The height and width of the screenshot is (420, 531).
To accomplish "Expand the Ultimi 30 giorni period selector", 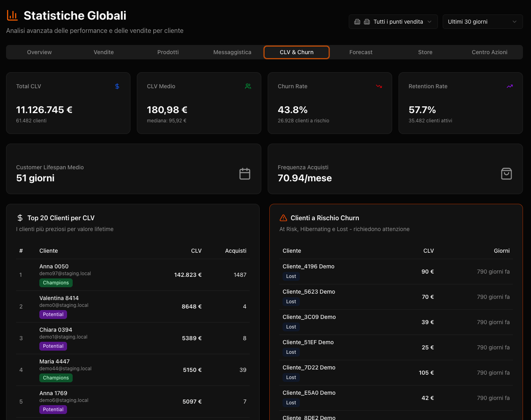I will pyautogui.click(x=482, y=22).
